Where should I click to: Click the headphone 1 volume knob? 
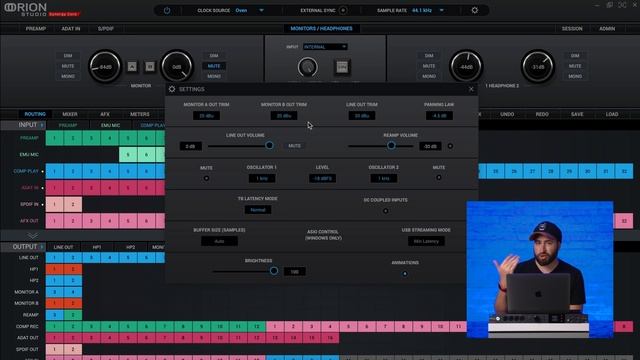click(466, 66)
